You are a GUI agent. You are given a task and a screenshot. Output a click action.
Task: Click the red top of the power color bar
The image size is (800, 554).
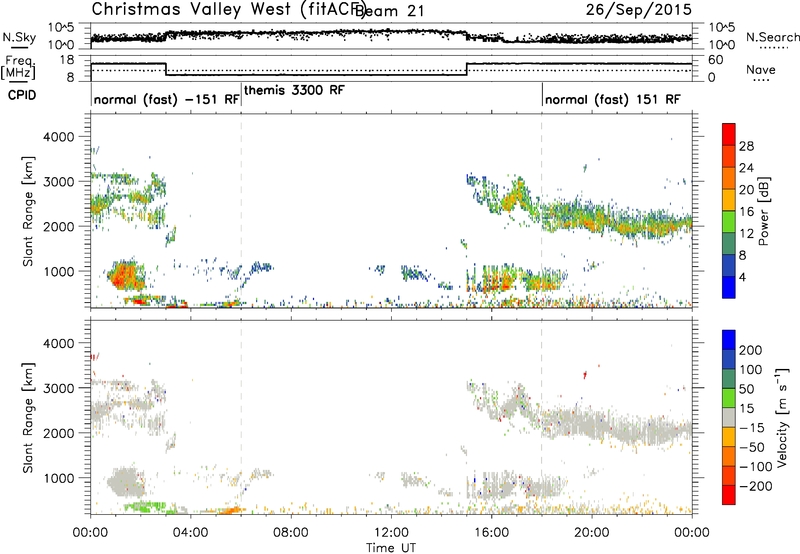(x=729, y=133)
